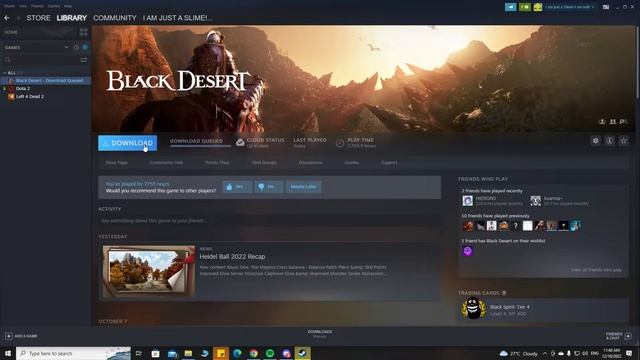This screenshot has height=360, width=640.
Task: Select thumbs-down No recommendation
Action: tap(269, 187)
